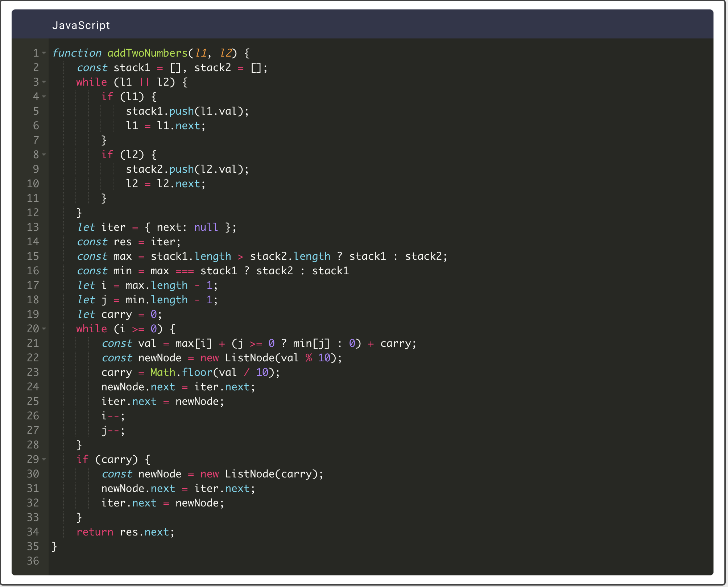Place cursor on empty line 36

(x=218, y=561)
